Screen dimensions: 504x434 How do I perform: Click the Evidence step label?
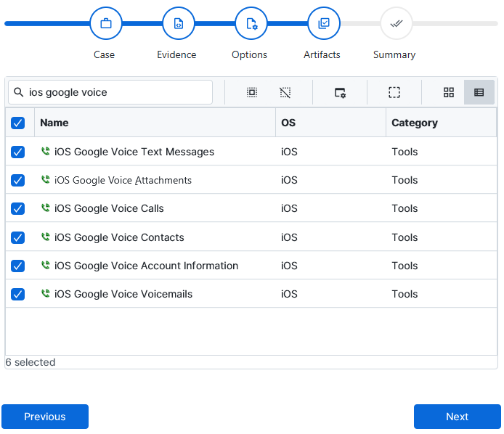pyautogui.click(x=176, y=54)
